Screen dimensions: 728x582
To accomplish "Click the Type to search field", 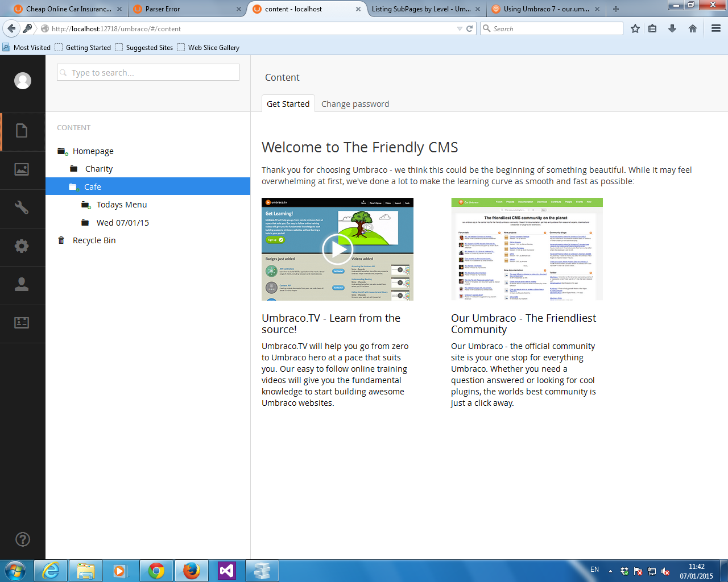I will (x=148, y=73).
